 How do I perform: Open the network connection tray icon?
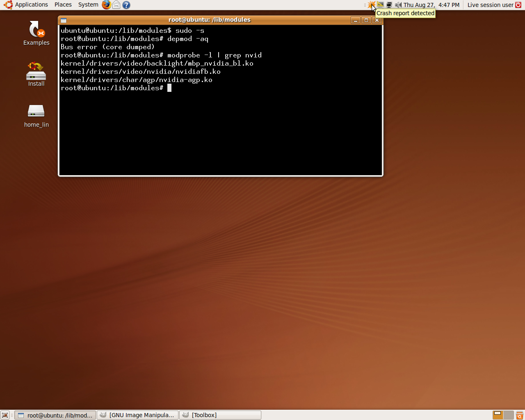point(389,5)
